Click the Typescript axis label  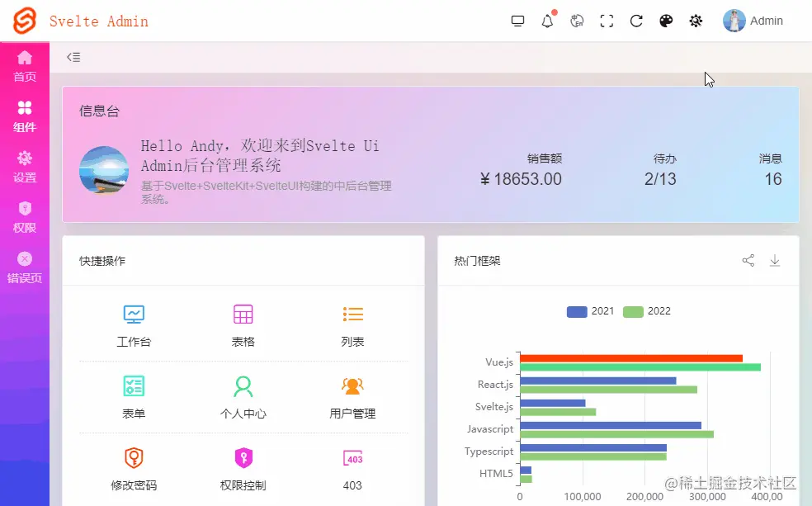(489, 451)
